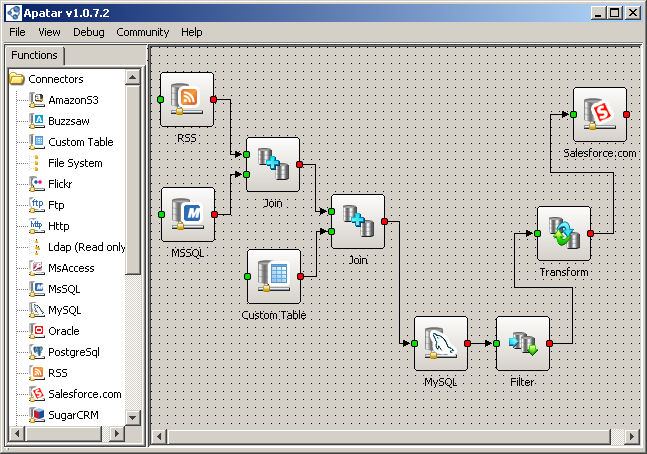The image size is (647, 454).
Task: Click the SugarCRM connector icon
Action: click(x=37, y=415)
